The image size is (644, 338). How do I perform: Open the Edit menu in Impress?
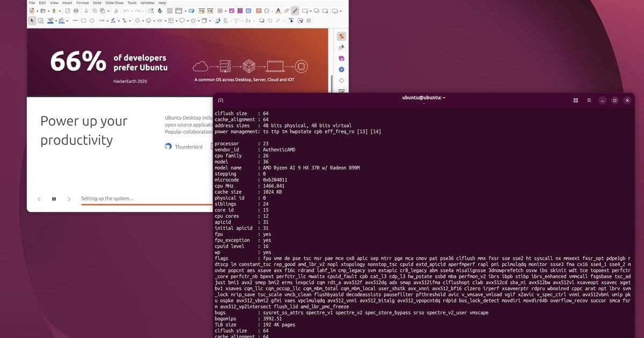coord(42,3)
